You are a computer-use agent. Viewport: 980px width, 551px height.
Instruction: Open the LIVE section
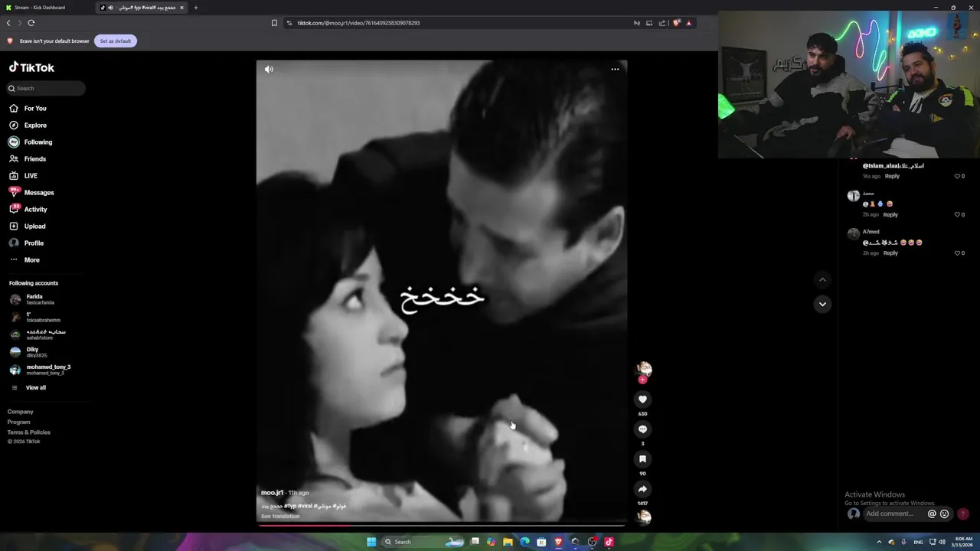(x=23, y=175)
